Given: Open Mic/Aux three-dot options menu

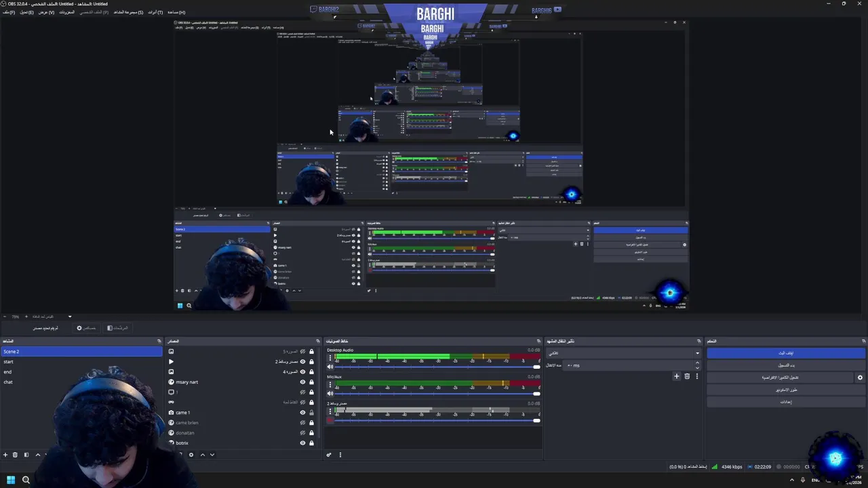Looking at the screenshot, I should [330, 384].
